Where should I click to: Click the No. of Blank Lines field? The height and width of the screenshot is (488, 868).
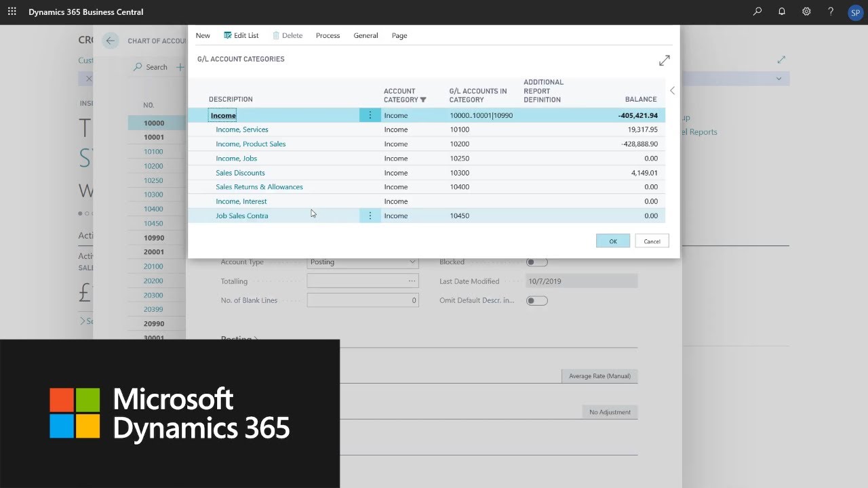pyautogui.click(x=363, y=300)
